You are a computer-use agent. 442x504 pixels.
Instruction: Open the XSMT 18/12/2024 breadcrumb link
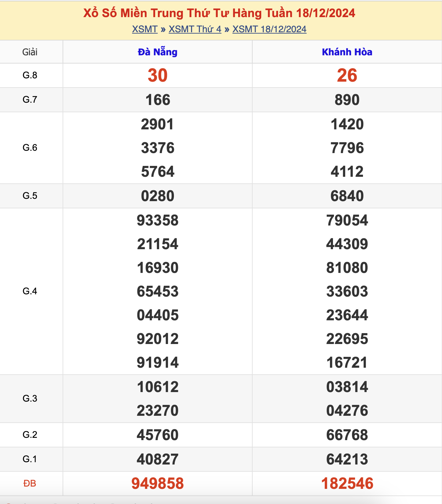pyautogui.click(x=269, y=29)
